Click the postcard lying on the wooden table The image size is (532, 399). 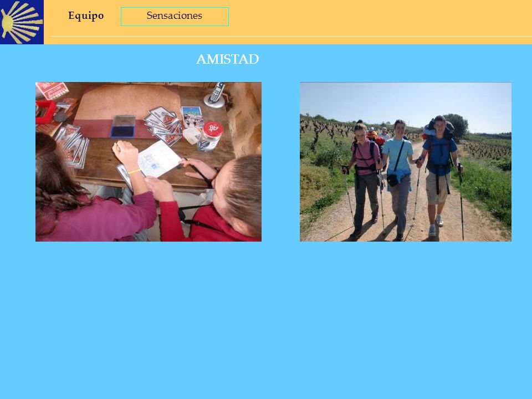coord(192,117)
